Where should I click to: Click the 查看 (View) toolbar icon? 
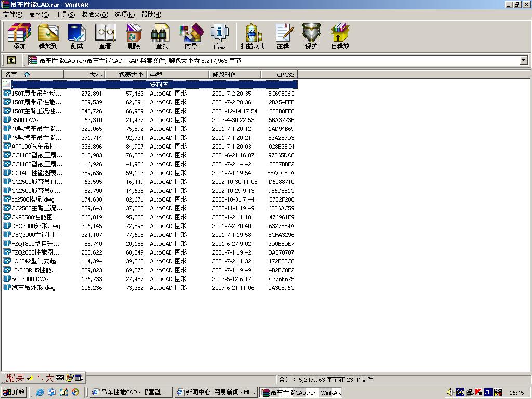coord(105,36)
